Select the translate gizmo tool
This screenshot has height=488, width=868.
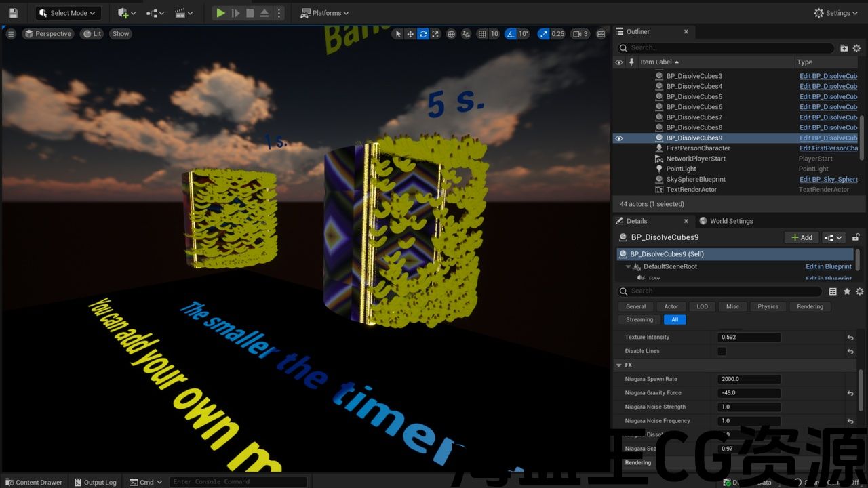pos(410,34)
